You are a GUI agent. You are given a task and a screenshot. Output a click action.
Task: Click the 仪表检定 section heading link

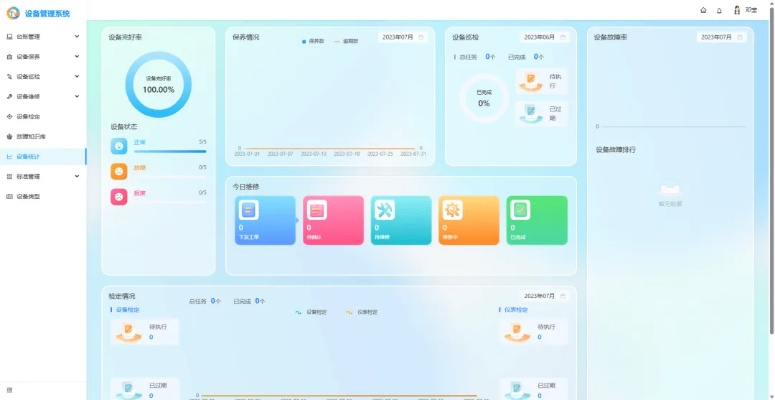click(x=516, y=310)
